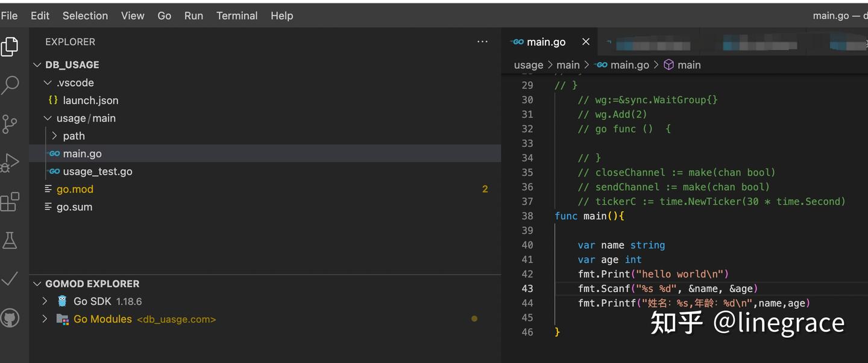Click go.mod problems badge 2

click(485, 189)
